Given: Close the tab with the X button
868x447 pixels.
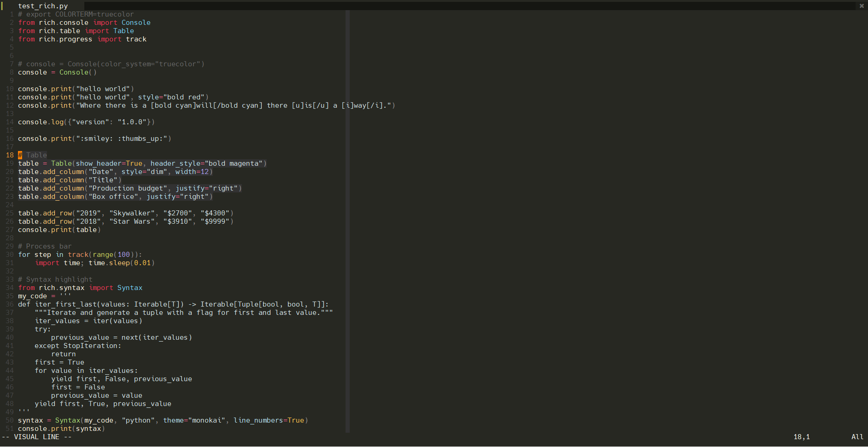Looking at the screenshot, I should [x=862, y=6].
